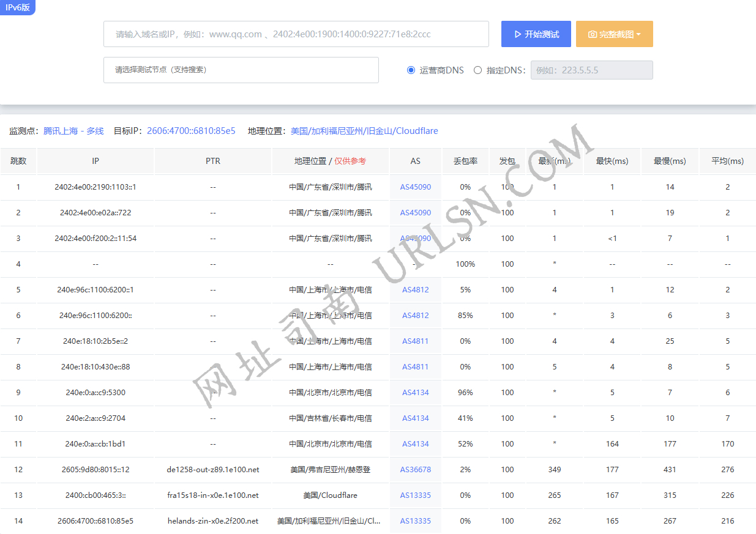Click the camera icon on 完整截图
Image resolution: width=756 pixels, height=534 pixels.
click(593, 34)
